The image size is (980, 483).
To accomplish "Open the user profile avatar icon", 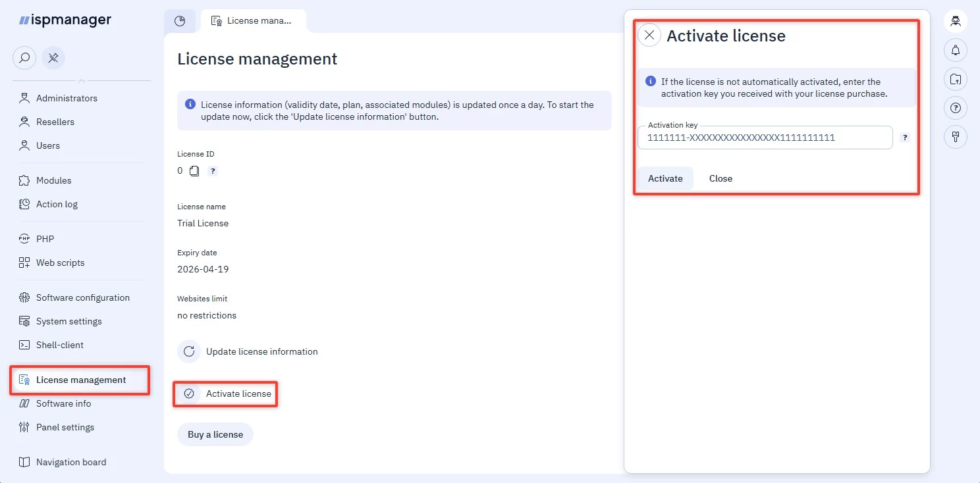I will pos(956,21).
